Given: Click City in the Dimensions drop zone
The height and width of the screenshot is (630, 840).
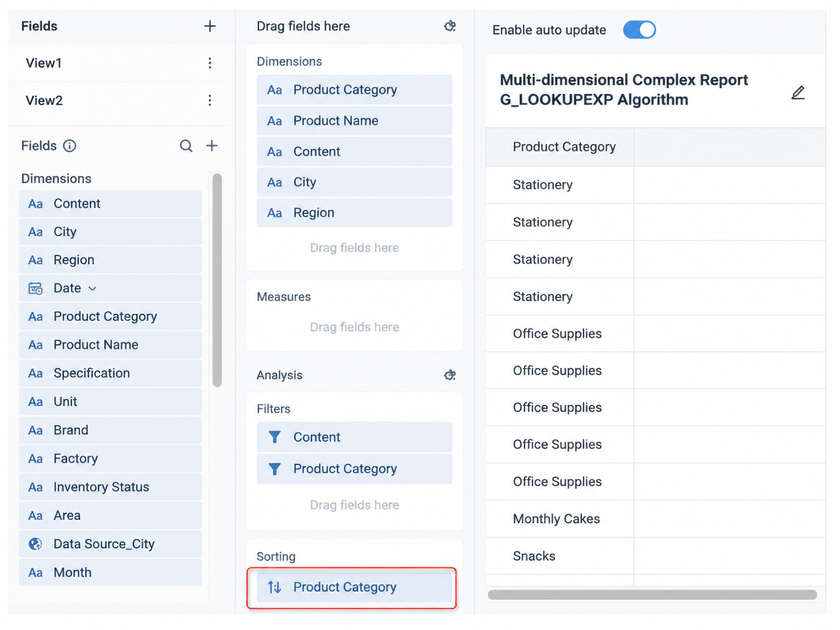Looking at the screenshot, I should 354,182.
